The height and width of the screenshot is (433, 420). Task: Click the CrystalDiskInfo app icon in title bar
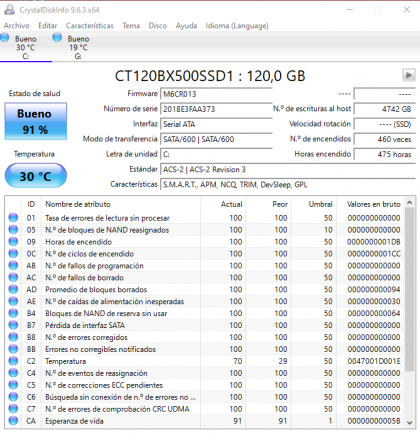pyautogui.click(x=9, y=10)
